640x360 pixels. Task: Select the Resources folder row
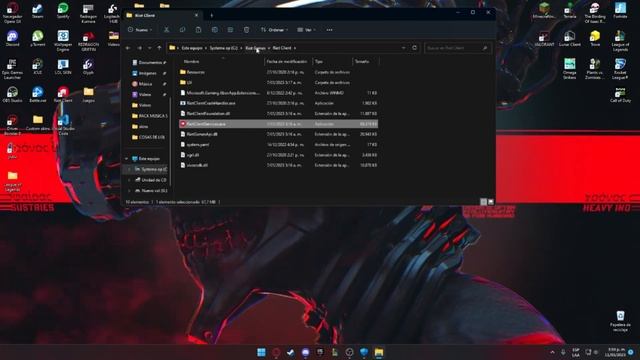(278, 72)
